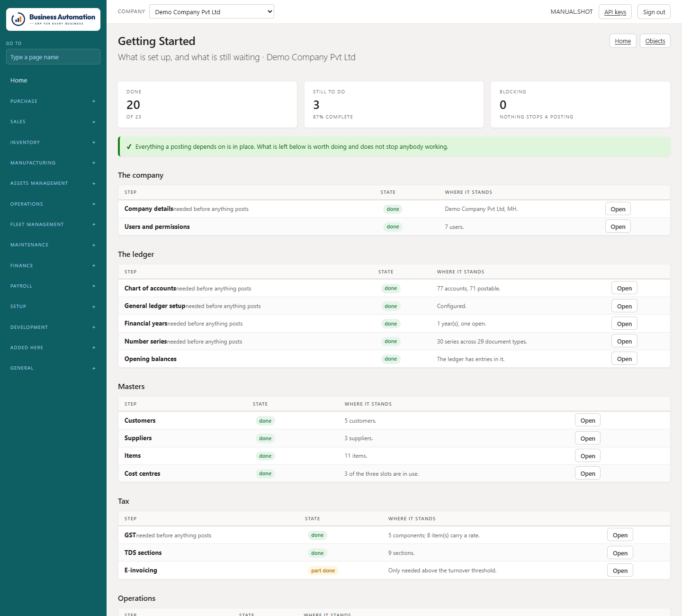Open the Number series step
682x616 pixels.
pyautogui.click(x=624, y=341)
